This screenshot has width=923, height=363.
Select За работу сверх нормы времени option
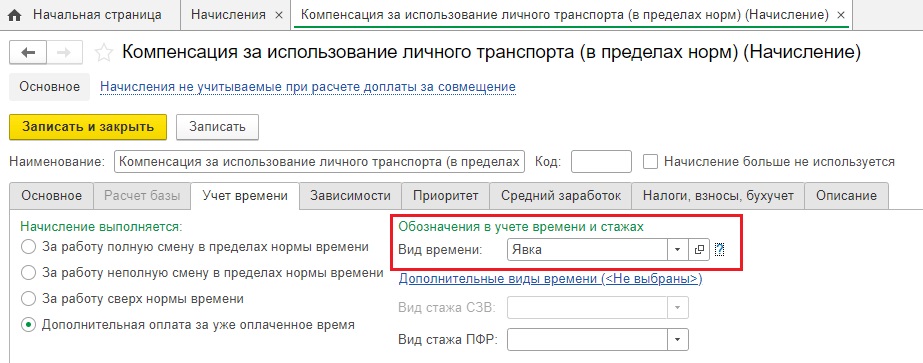click(28, 299)
